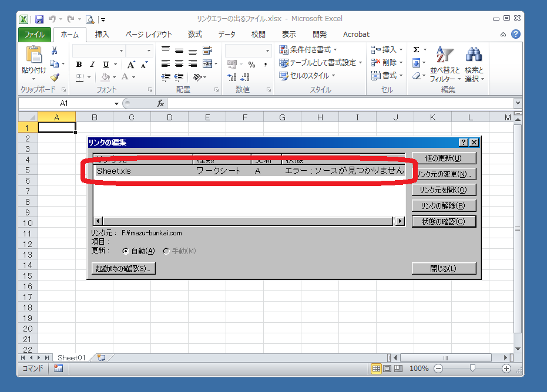Viewport: 547px width, 392px height.
Task: Click the リンクの解除 (Break Link) button
Action: (444, 206)
